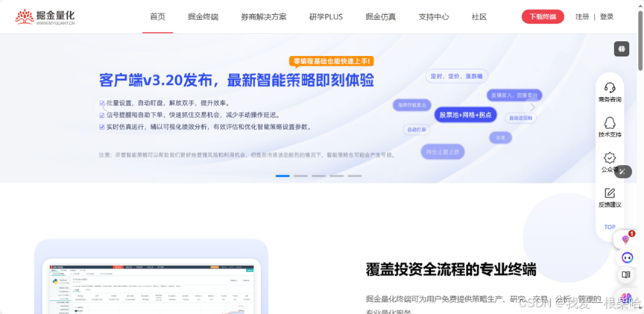This screenshot has height=314, width=644.
Task: Select 首页 in the navigation bar
Action: (x=158, y=17)
